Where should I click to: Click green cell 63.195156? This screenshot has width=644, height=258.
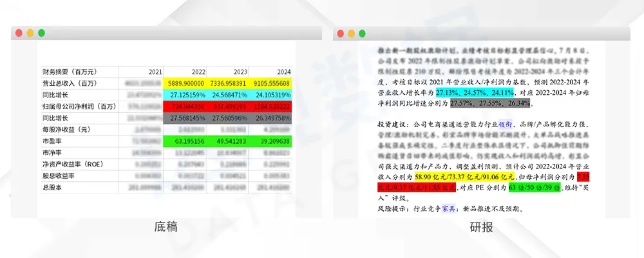coord(184,141)
